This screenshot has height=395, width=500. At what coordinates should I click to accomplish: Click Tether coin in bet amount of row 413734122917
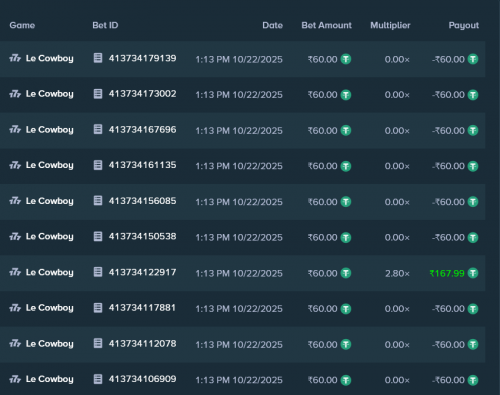[x=346, y=273]
